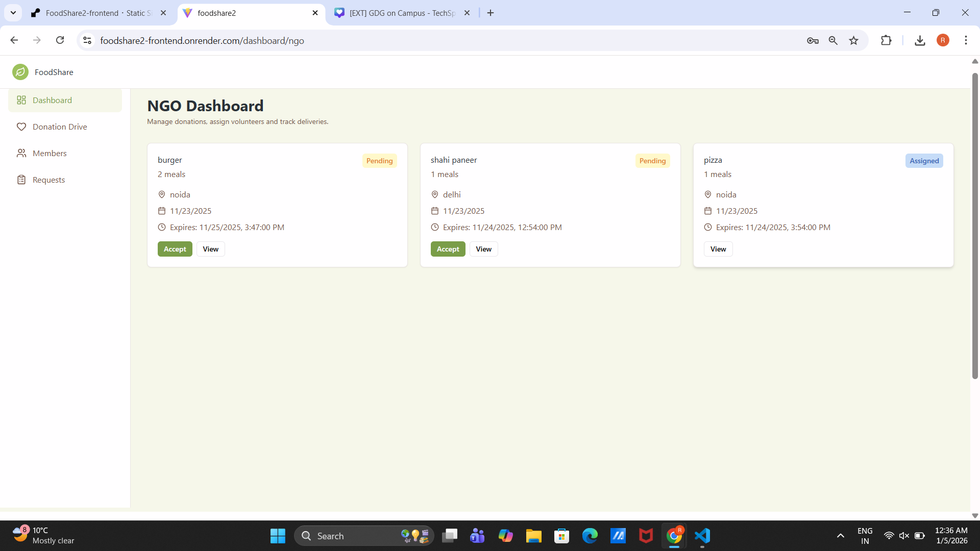Open the Dashboard sidebar item

pyautogui.click(x=52, y=100)
